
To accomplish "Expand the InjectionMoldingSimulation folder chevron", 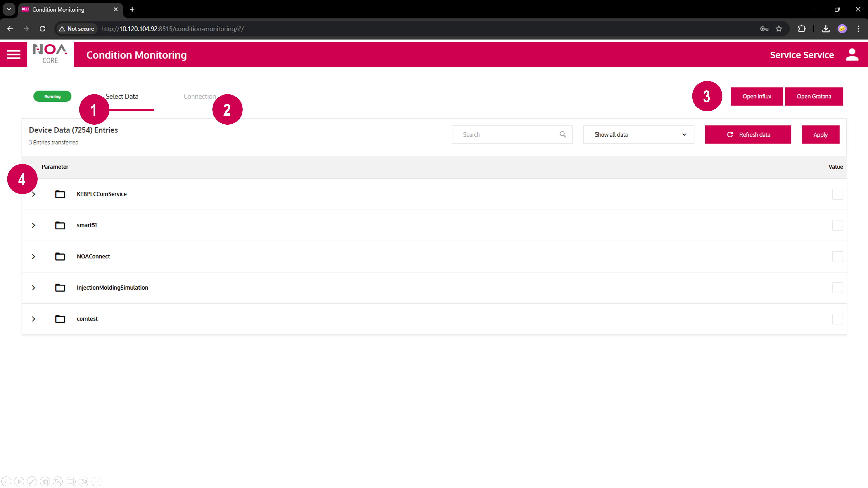I will [33, 288].
